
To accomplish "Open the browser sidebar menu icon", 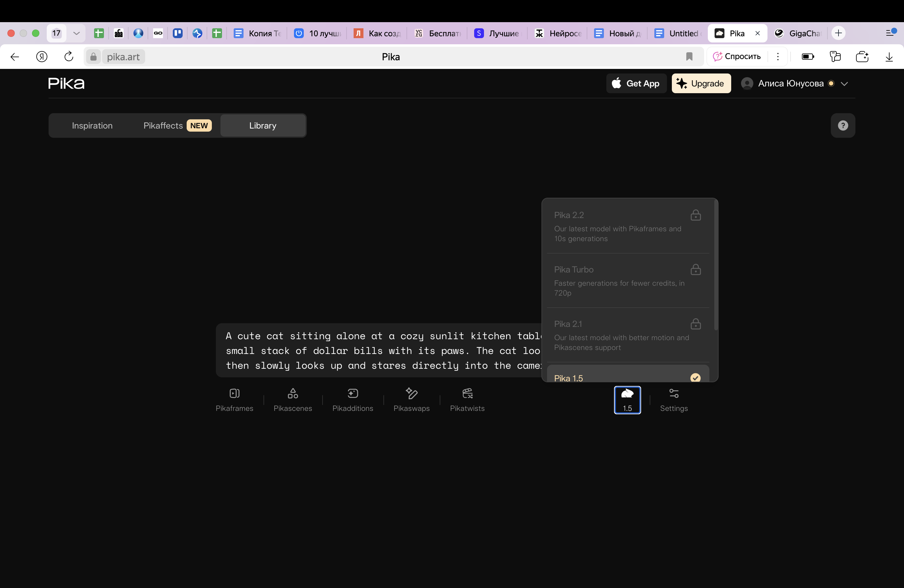I will (x=891, y=33).
